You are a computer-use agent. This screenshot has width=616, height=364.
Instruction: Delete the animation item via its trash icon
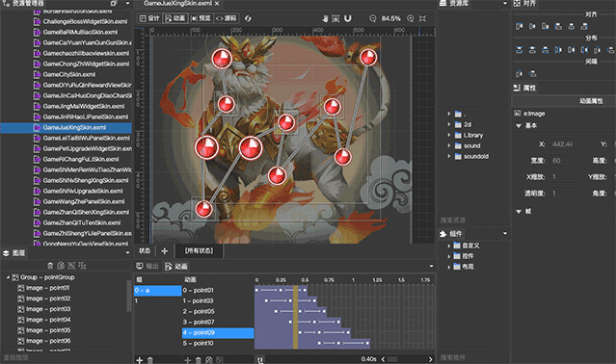tap(199, 360)
